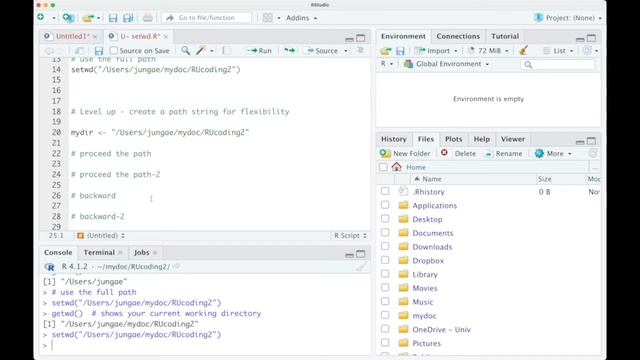Viewport: 640px width, 360px height.
Task: Click the Home breadcrumb link
Action: 416,167
